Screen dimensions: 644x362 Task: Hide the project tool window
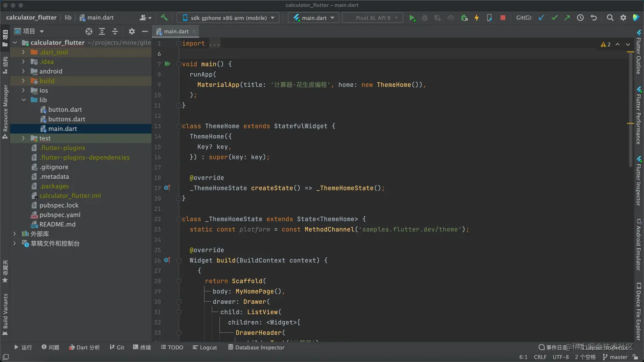coord(145,31)
